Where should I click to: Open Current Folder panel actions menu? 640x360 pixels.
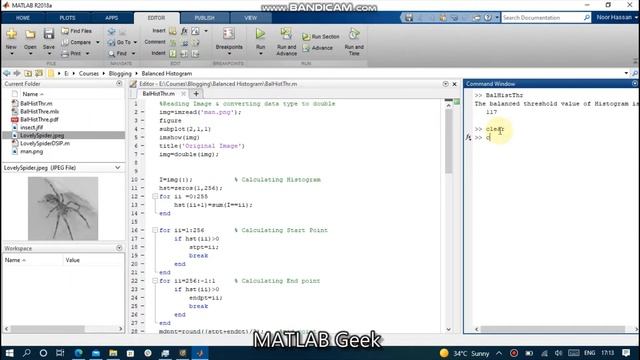[119, 84]
